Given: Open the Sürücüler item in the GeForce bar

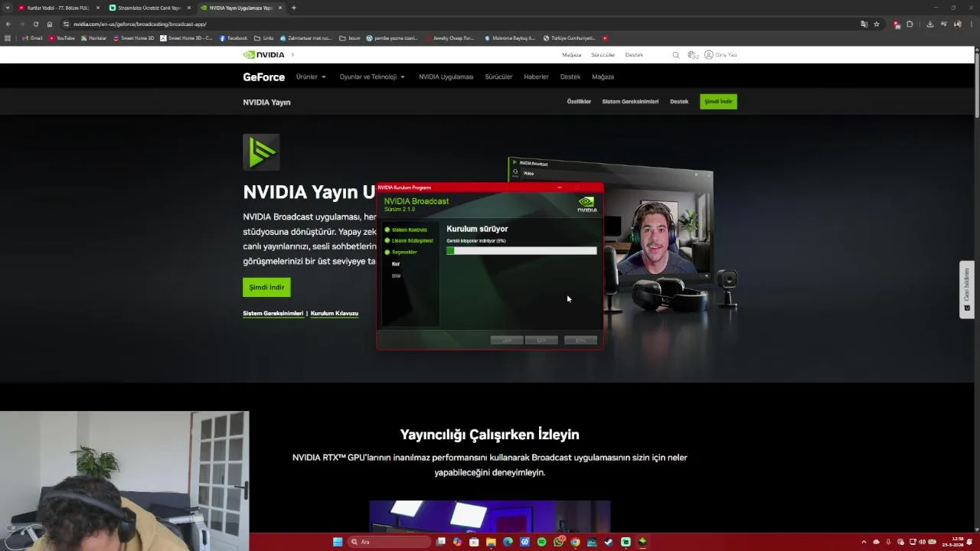Looking at the screenshot, I should point(498,77).
